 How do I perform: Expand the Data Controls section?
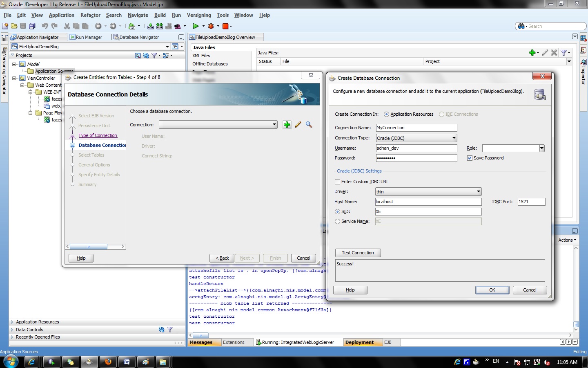(x=12, y=330)
